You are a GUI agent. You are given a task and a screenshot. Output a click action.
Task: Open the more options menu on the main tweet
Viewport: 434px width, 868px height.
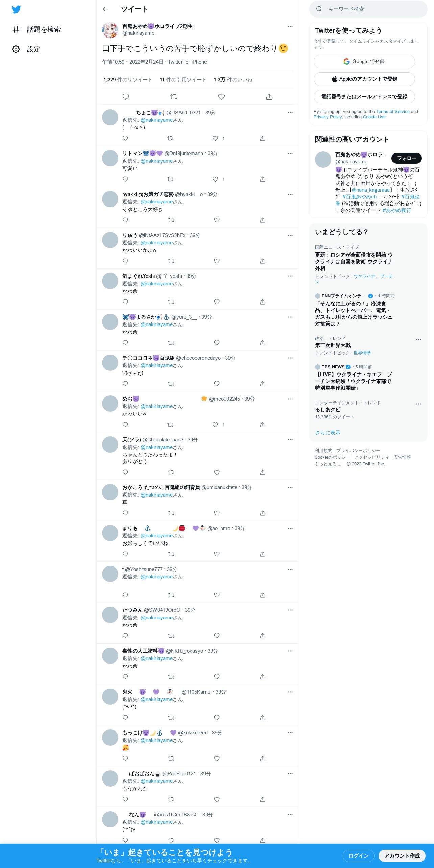click(x=290, y=26)
